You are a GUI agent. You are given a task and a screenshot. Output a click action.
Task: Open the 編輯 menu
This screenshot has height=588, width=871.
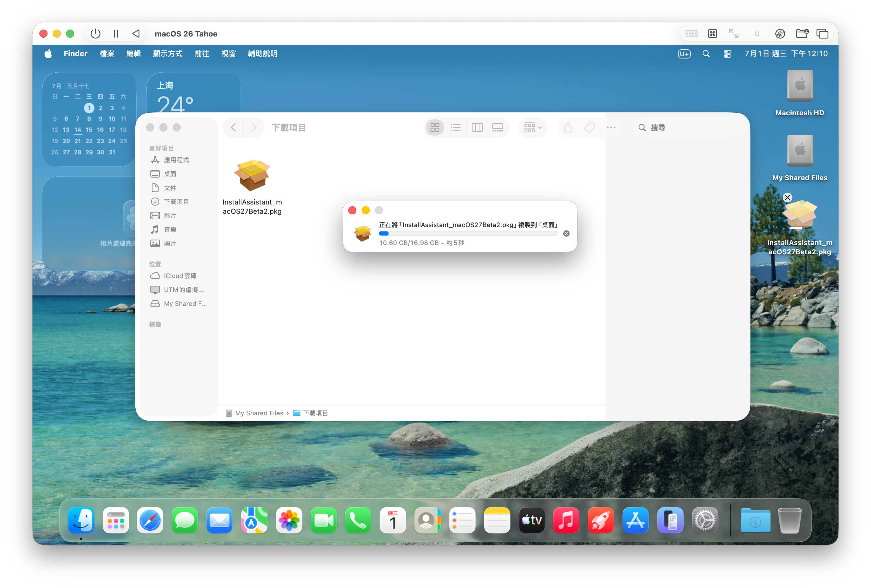[133, 54]
